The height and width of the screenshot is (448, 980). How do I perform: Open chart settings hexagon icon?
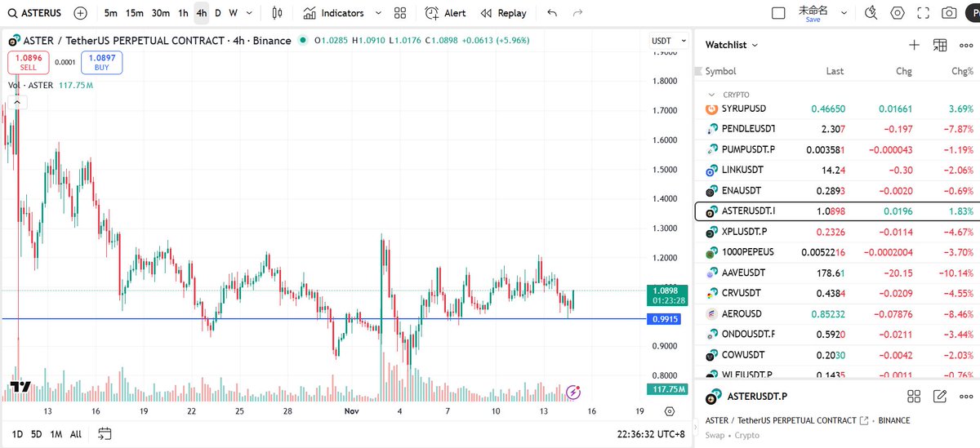(898, 13)
